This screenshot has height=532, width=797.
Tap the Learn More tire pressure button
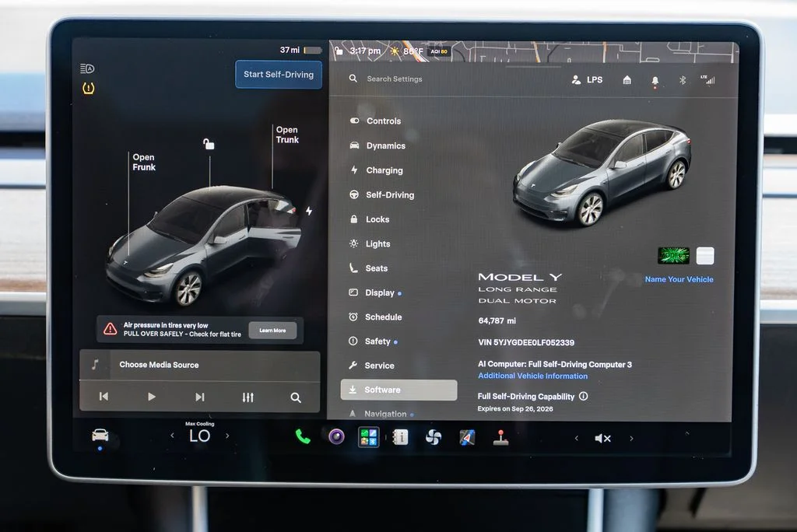[x=272, y=331]
